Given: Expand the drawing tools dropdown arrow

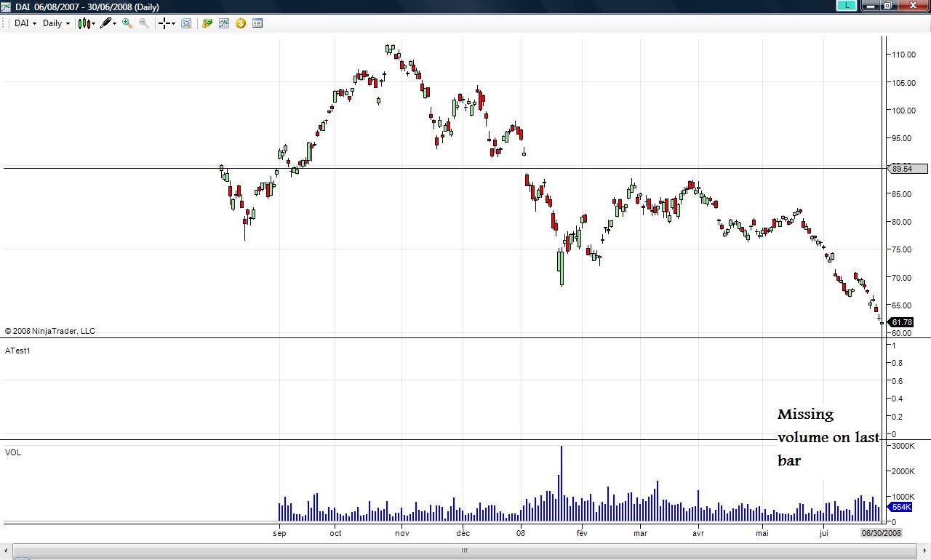Looking at the screenshot, I should [x=114, y=23].
